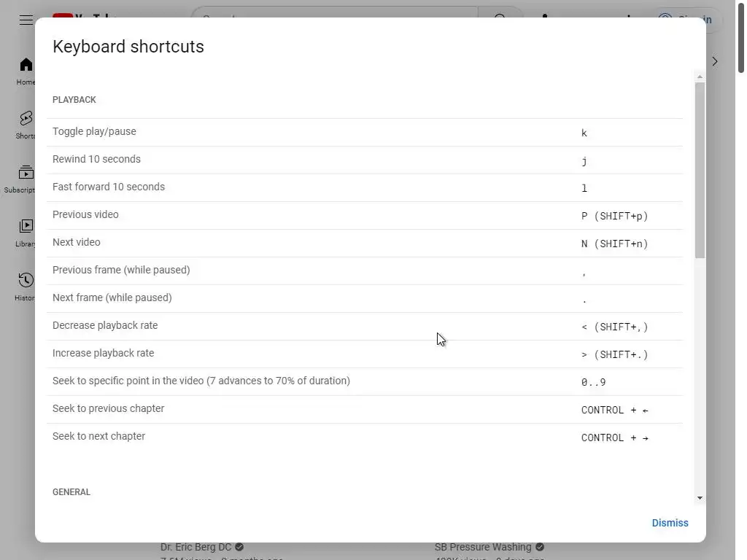Click the SB Pressure Washing channel link
This screenshot has width=747, height=560.
point(483,547)
